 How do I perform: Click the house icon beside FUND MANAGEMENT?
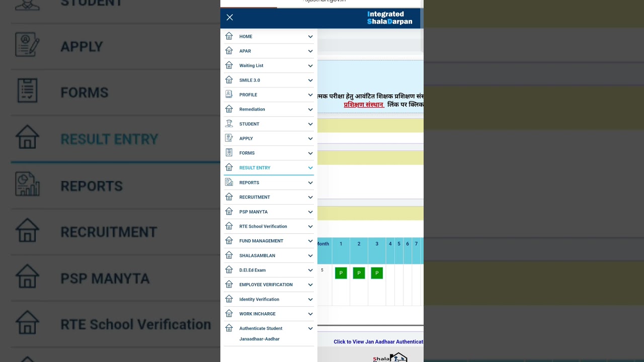pos(229,241)
